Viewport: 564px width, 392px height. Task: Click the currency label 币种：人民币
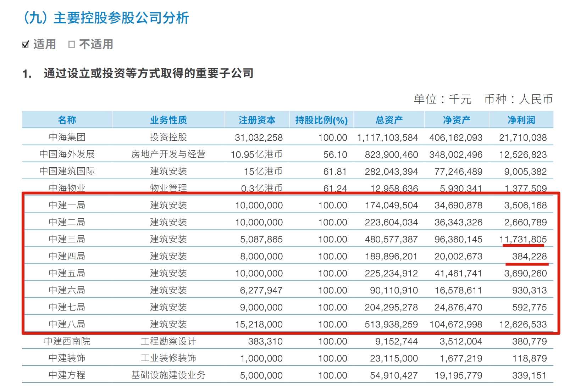click(x=519, y=99)
